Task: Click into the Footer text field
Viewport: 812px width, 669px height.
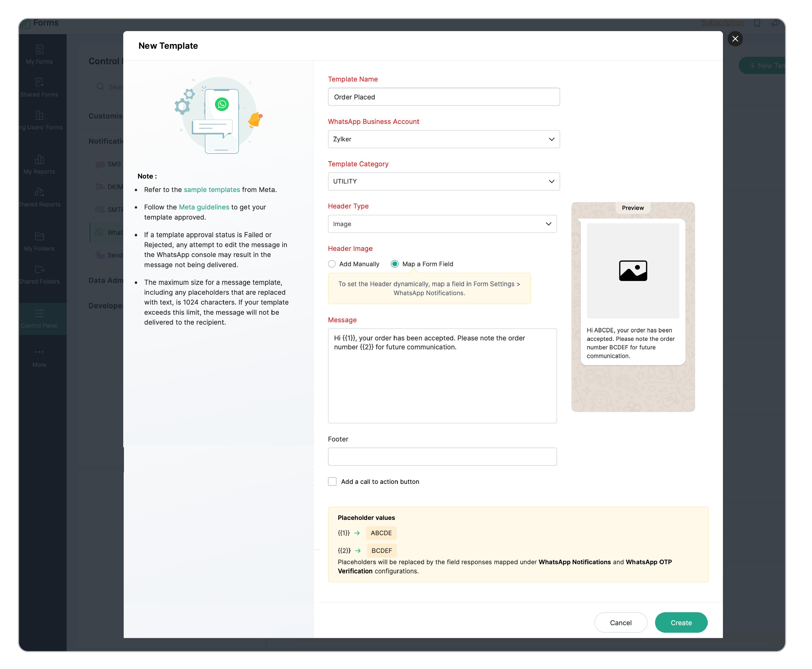Action: [x=442, y=457]
